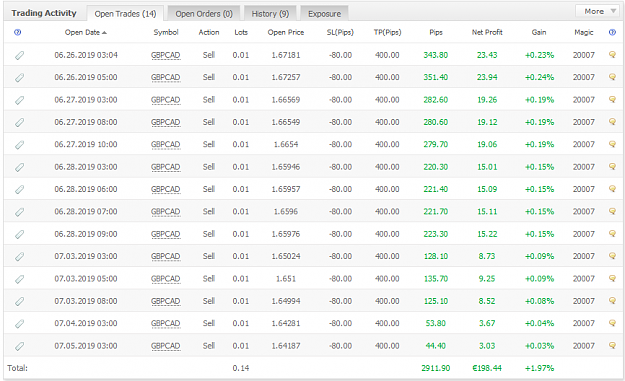Sort by the Action column header
Screen dimensions: 625x381
pos(209,32)
